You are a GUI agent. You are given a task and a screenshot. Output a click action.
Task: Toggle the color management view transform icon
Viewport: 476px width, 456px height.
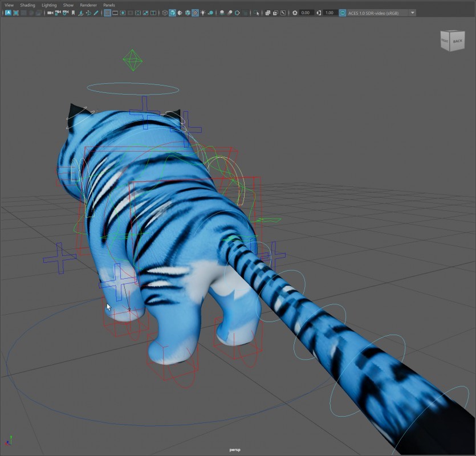click(343, 13)
